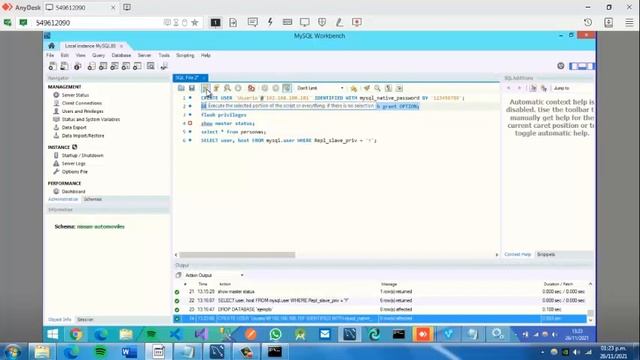Open the Database menu
Image resolution: width=640 pixels, height=360 pixels.
click(121, 55)
